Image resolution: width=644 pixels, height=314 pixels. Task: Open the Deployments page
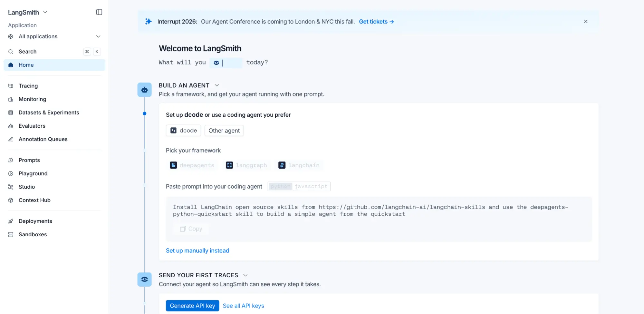coord(54,221)
